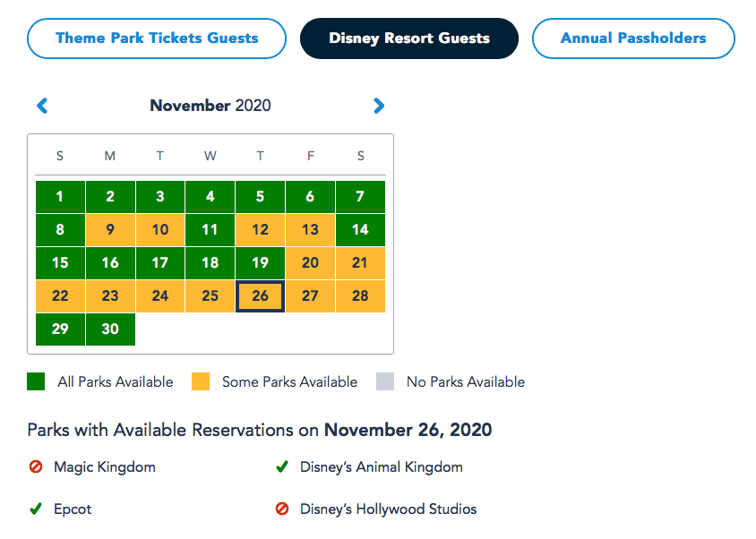Go to previous month with left arrow
The width and height of the screenshot is (756, 539).
[x=42, y=106]
